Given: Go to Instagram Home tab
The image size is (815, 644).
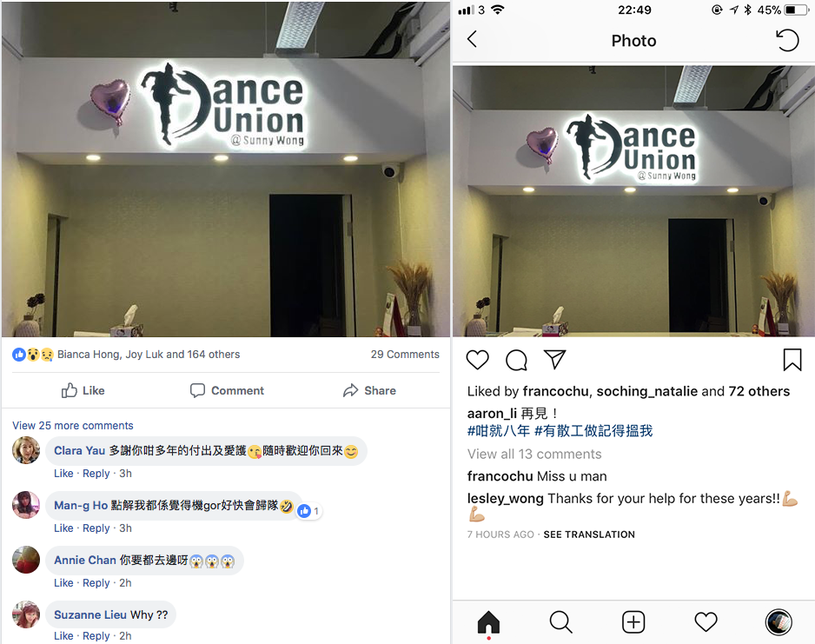Looking at the screenshot, I should [488, 622].
